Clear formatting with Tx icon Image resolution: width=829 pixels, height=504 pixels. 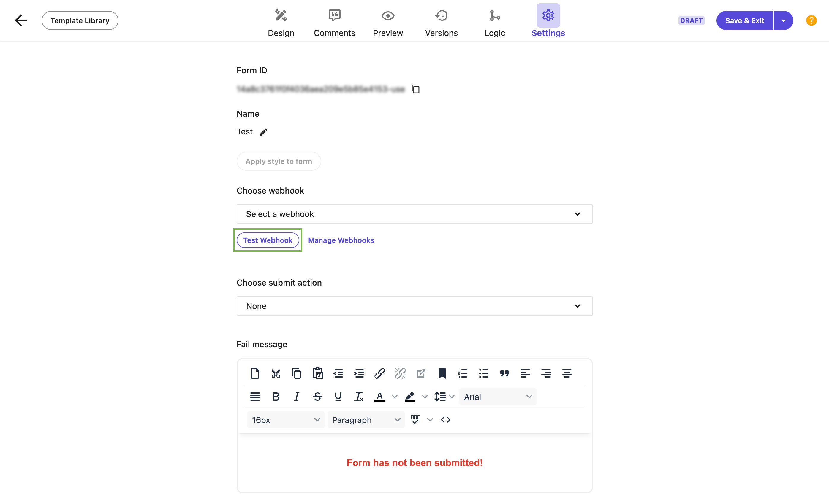click(x=359, y=397)
